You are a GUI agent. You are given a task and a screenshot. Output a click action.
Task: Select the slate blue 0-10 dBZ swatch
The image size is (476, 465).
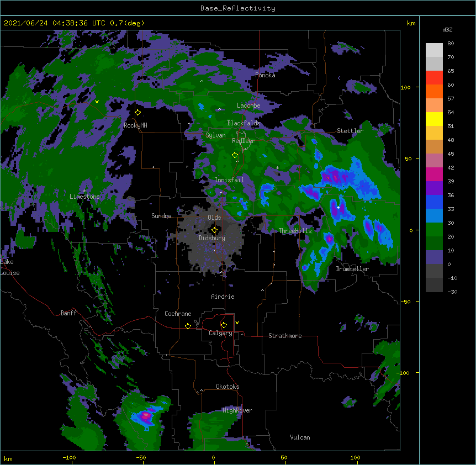pyautogui.click(x=434, y=257)
